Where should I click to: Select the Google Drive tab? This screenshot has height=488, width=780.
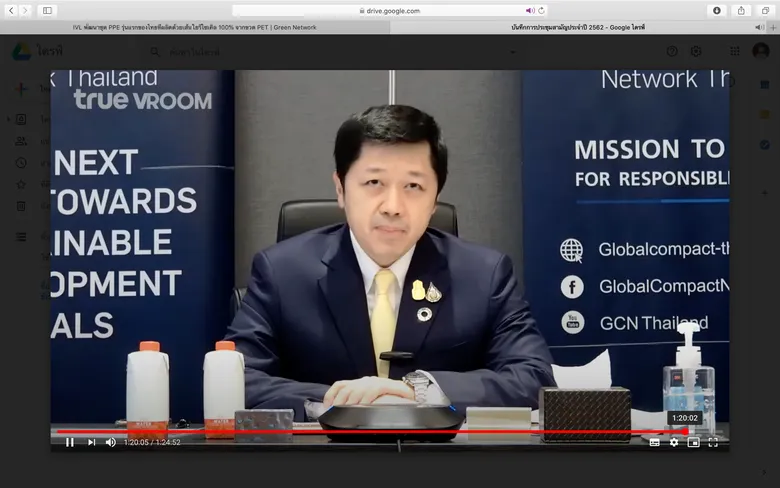coord(578,27)
